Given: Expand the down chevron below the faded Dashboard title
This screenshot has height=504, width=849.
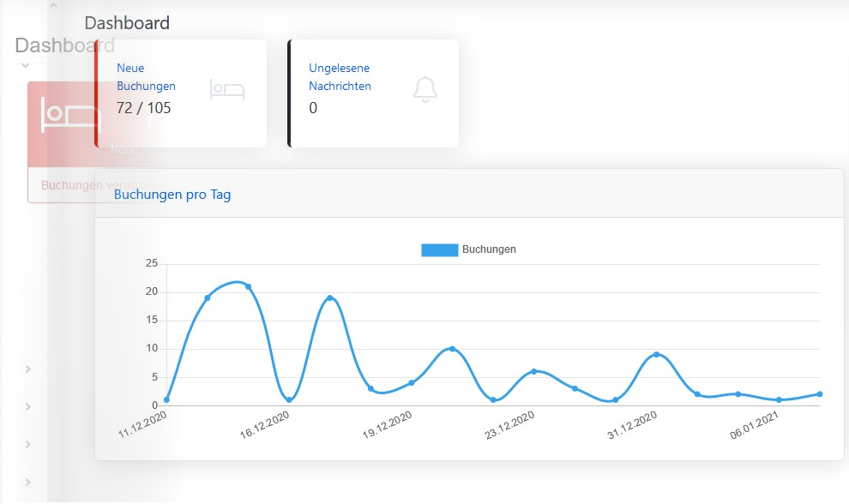Looking at the screenshot, I should click(26, 66).
